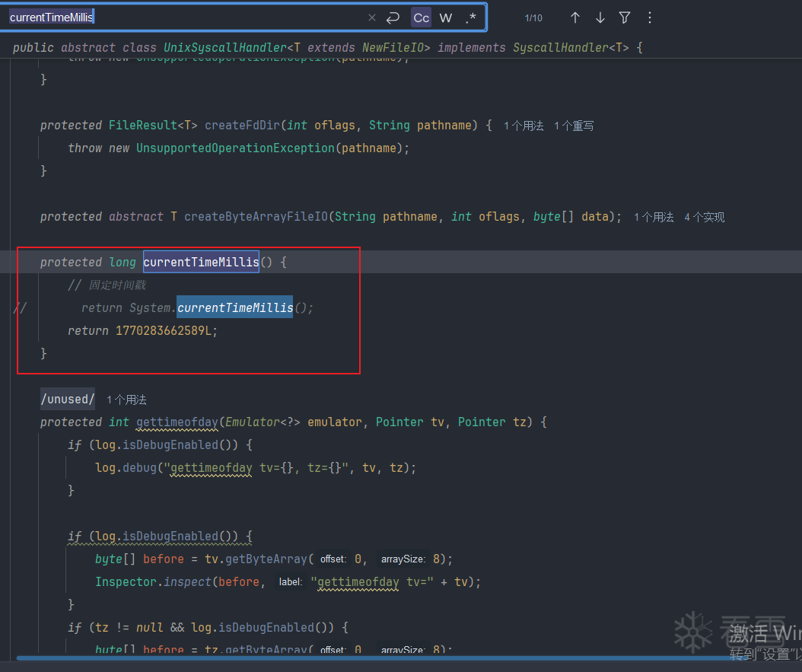Open search filter options
The image size is (802, 672).
tap(625, 18)
